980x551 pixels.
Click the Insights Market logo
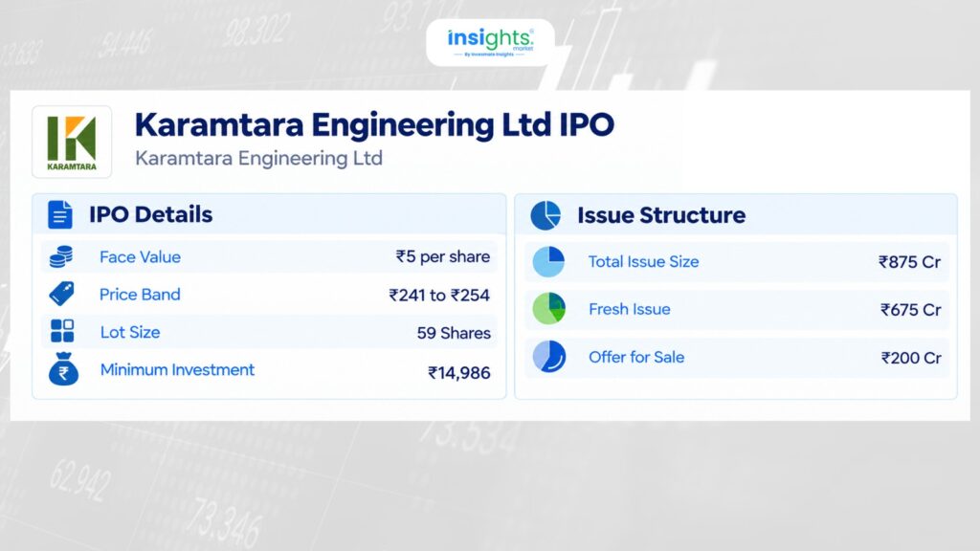tap(491, 42)
